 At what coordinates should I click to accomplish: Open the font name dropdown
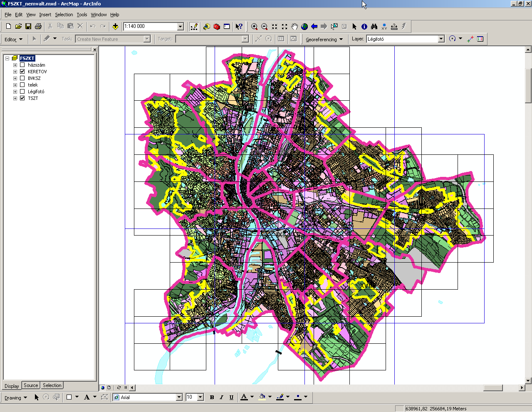pos(179,397)
